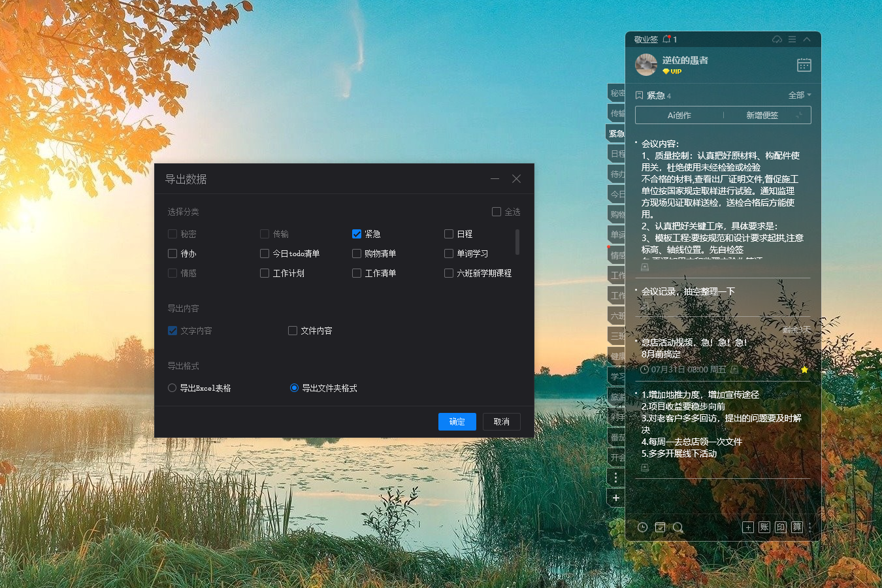This screenshot has width=882, height=588.
Task: Close the 导出数据 dialog
Action: click(x=516, y=179)
